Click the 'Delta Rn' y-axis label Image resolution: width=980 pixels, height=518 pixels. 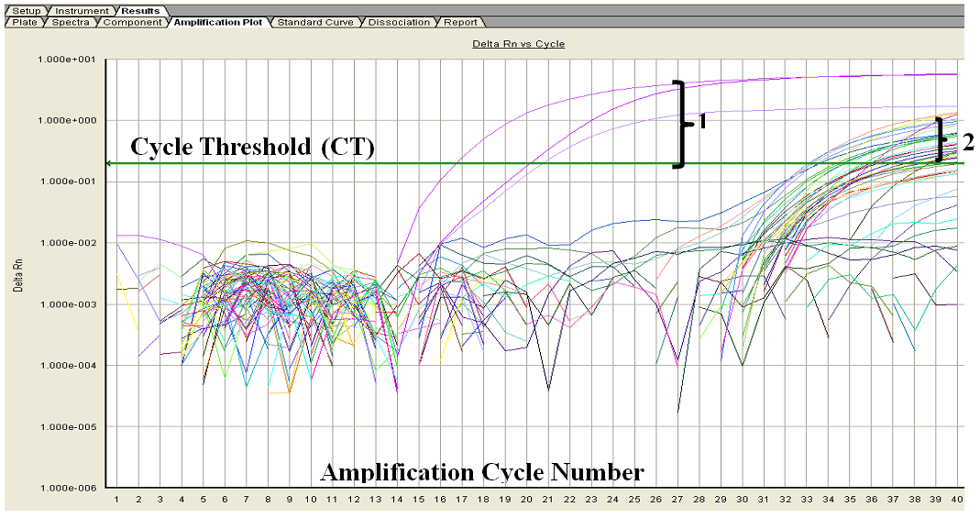(x=18, y=273)
